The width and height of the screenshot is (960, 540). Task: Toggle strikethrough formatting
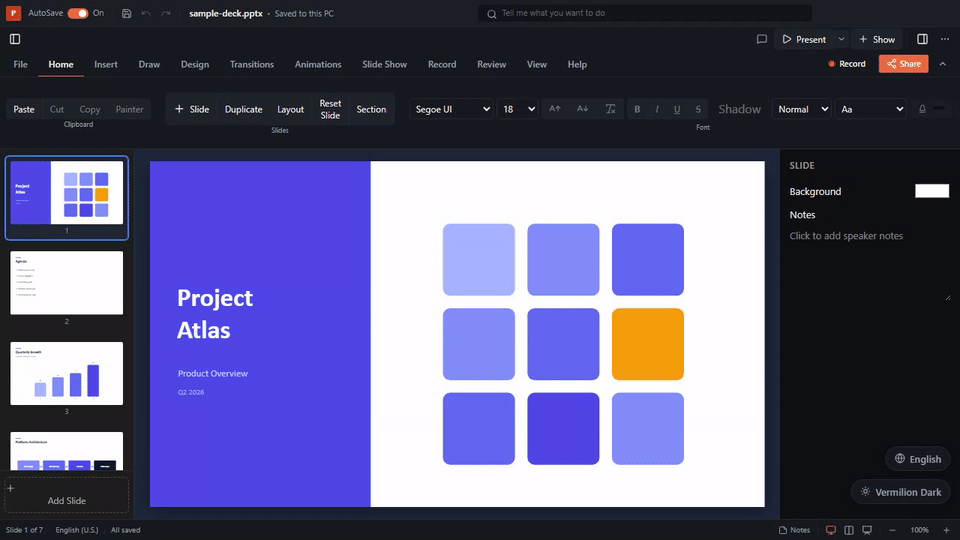[x=698, y=109]
